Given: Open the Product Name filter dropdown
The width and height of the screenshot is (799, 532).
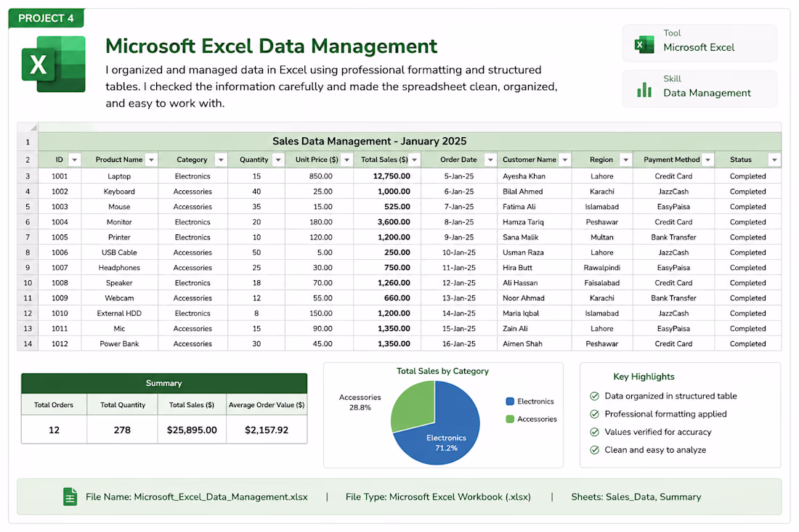Looking at the screenshot, I should pyautogui.click(x=151, y=160).
